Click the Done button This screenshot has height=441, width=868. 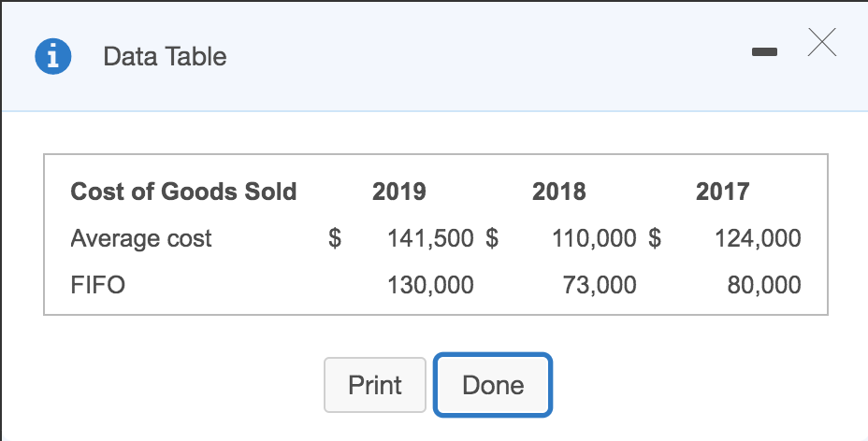click(x=493, y=385)
